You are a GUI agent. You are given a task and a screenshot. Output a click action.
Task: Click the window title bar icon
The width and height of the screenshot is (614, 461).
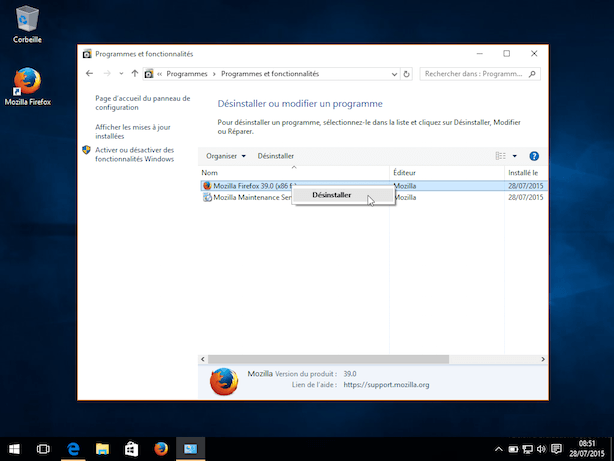[87, 54]
